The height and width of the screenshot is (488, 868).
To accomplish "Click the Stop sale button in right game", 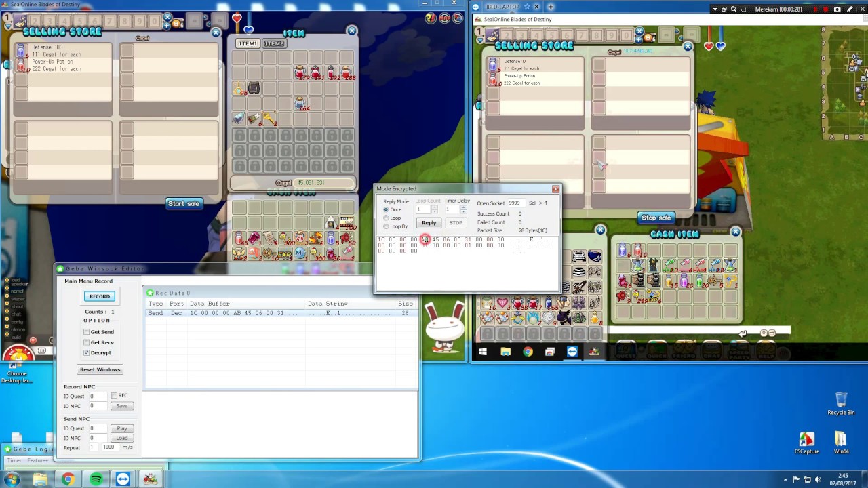I will (656, 218).
